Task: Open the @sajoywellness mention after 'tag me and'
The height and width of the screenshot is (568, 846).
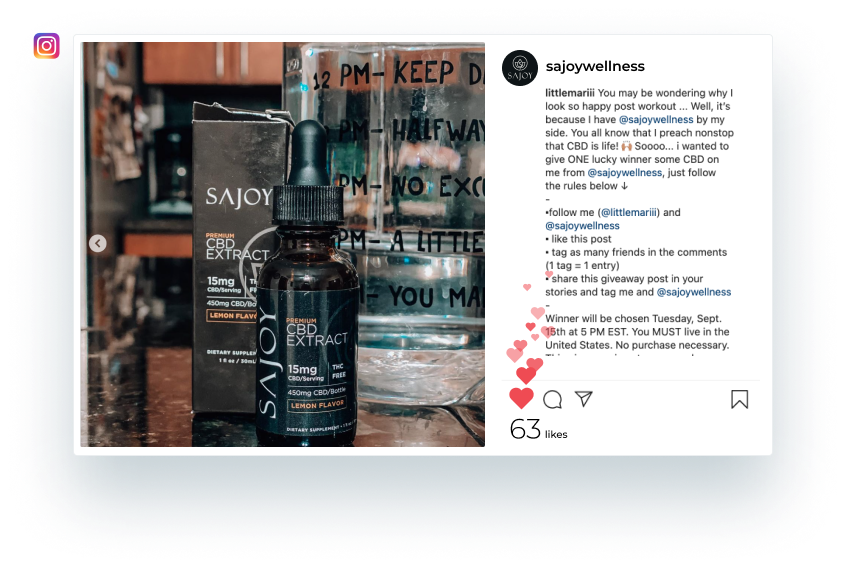Action: pos(694,292)
